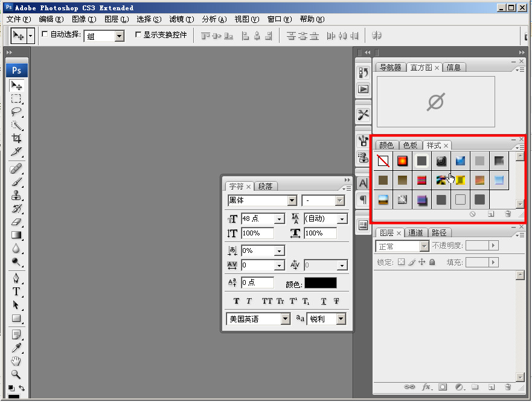The image size is (532, 402).
Task: Click the black text color swatch
Action: [320, 282]
